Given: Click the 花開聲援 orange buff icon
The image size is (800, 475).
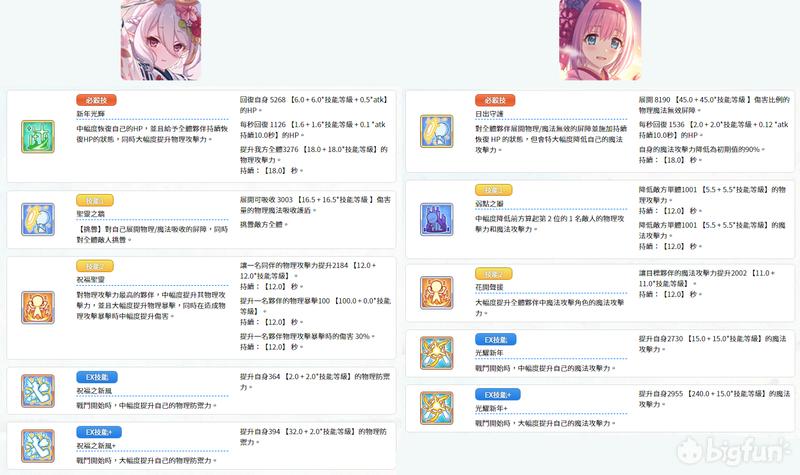Looking at the screenshot, I should (436, 293).
